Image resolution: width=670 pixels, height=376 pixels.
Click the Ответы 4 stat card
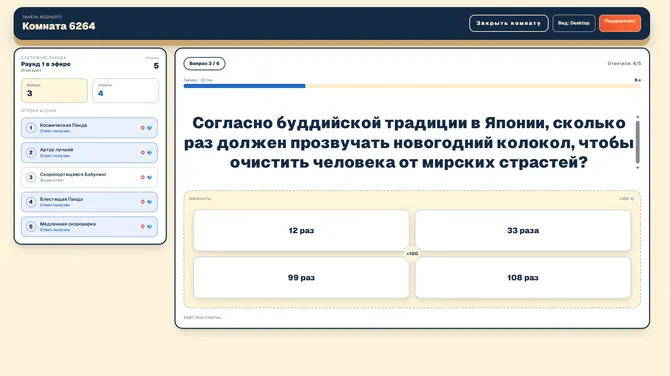click(x=126, y=90)
